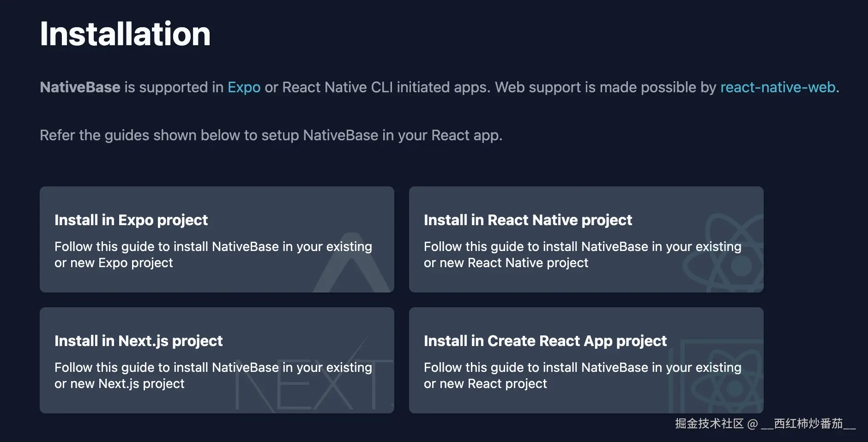Click the 'or new Next.js project' description
Viewport: 868px width, 442px height.
pyautogui.click(x=119, y=384)
